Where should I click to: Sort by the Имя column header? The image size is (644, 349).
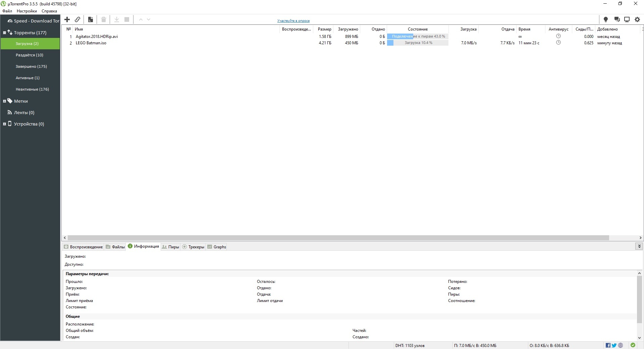coord(176,29)
